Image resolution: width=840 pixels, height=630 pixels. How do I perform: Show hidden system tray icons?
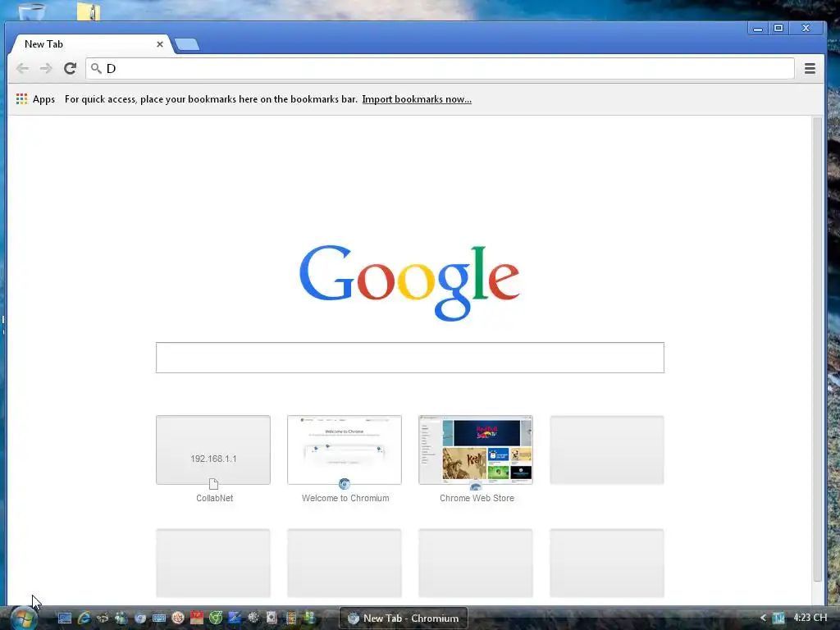click(764, 618)
